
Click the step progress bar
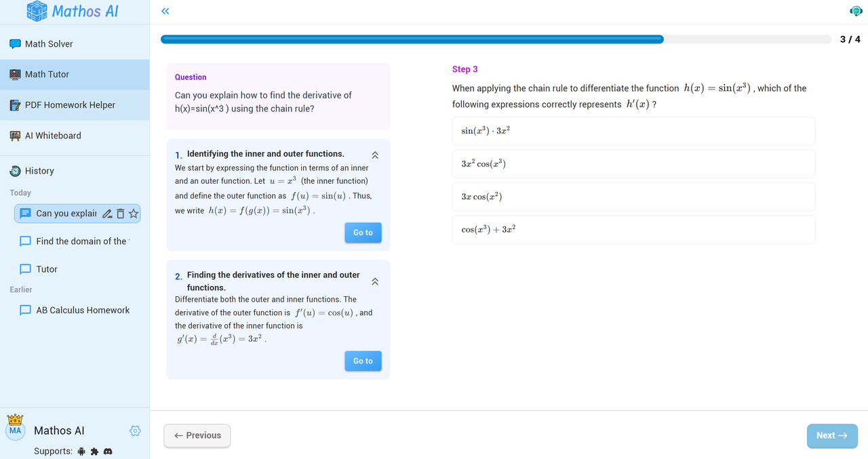[496, 39]
